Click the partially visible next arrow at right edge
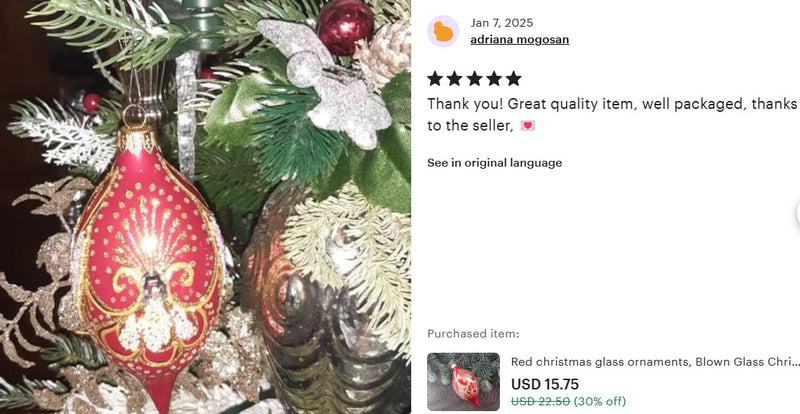This screenshot has width=800, height=414. [797, 213]
